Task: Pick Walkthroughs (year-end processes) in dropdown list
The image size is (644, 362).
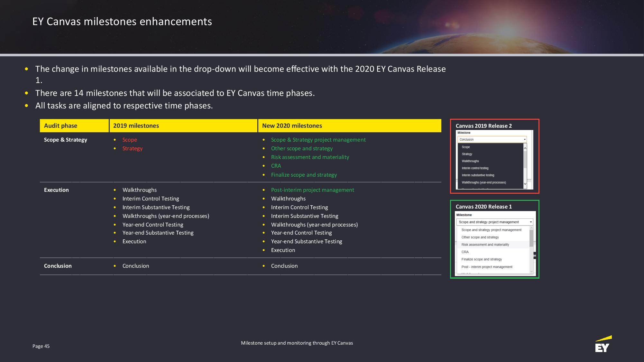Action: (483, 182)
